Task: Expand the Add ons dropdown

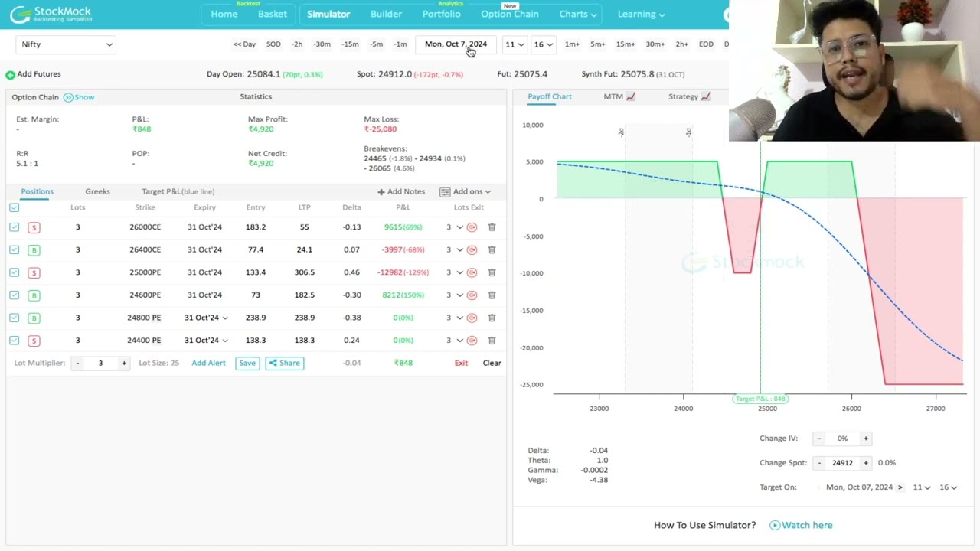Action: tap(465, 191)
